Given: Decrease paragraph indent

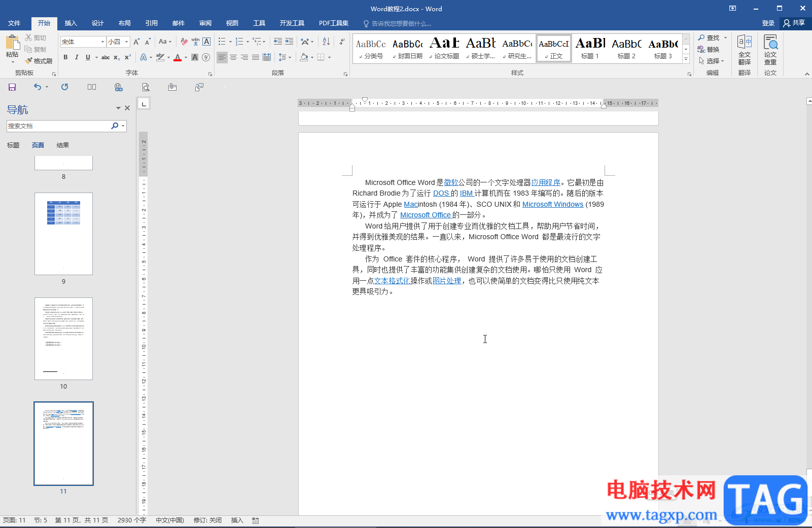Looking at the screenshot, I should (x=278, y=42).
